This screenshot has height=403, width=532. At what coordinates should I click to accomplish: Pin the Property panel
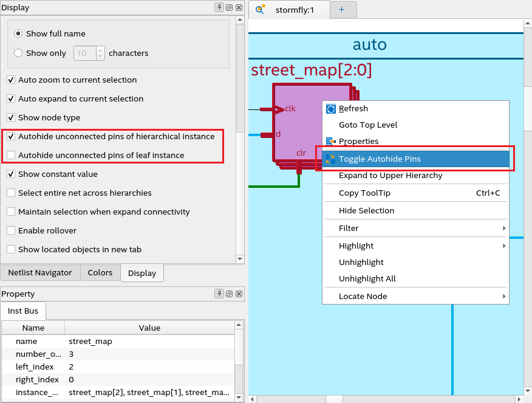point(219,294)
